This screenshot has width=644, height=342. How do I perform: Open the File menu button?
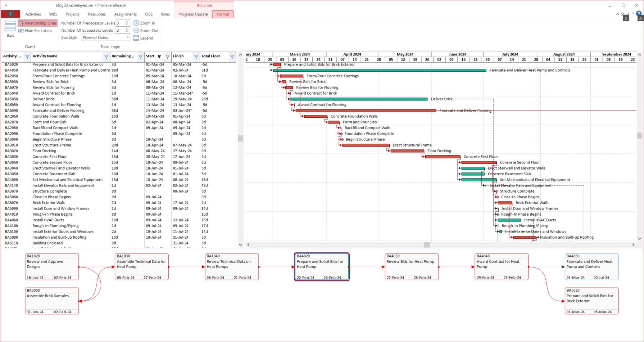10,14
